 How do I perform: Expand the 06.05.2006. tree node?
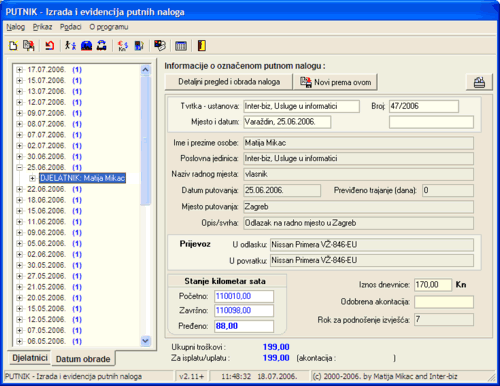(x=20, y=341)
